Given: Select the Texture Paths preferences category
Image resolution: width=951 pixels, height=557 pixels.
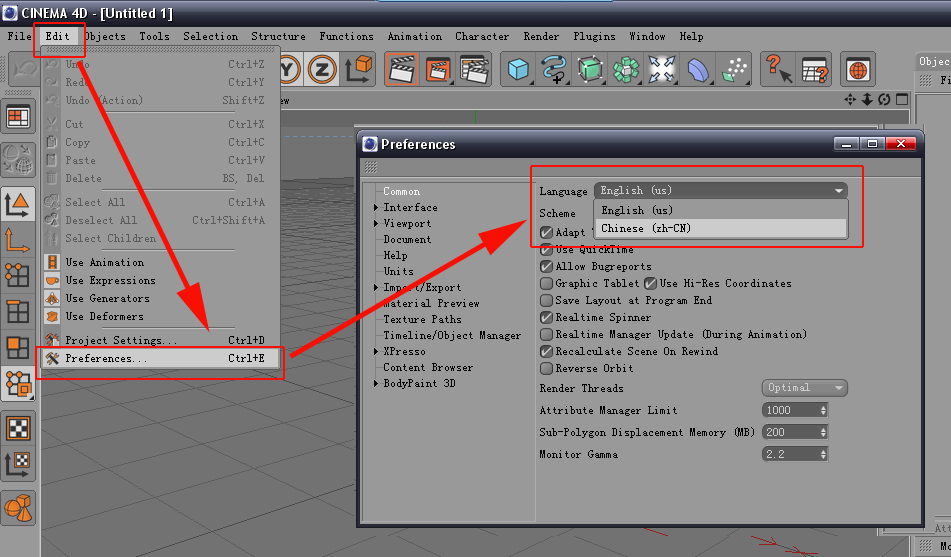Looking at the screenshot, I should [x=422, y=319].
